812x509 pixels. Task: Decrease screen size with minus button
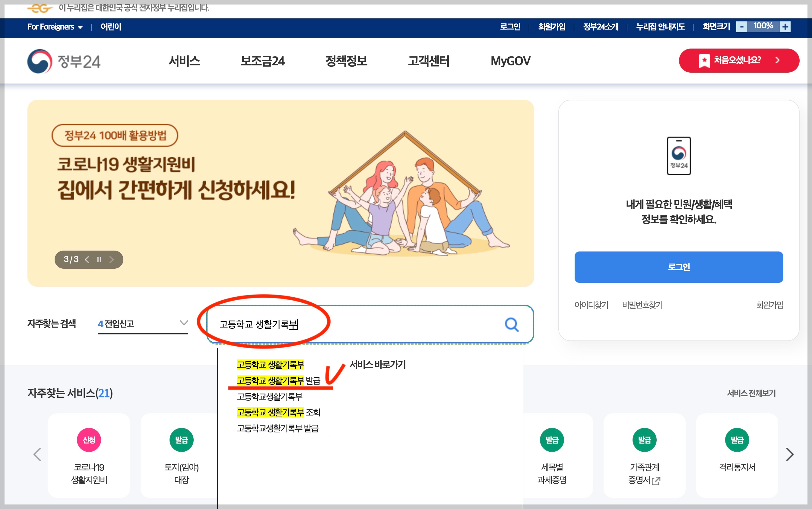click(742, 27)
